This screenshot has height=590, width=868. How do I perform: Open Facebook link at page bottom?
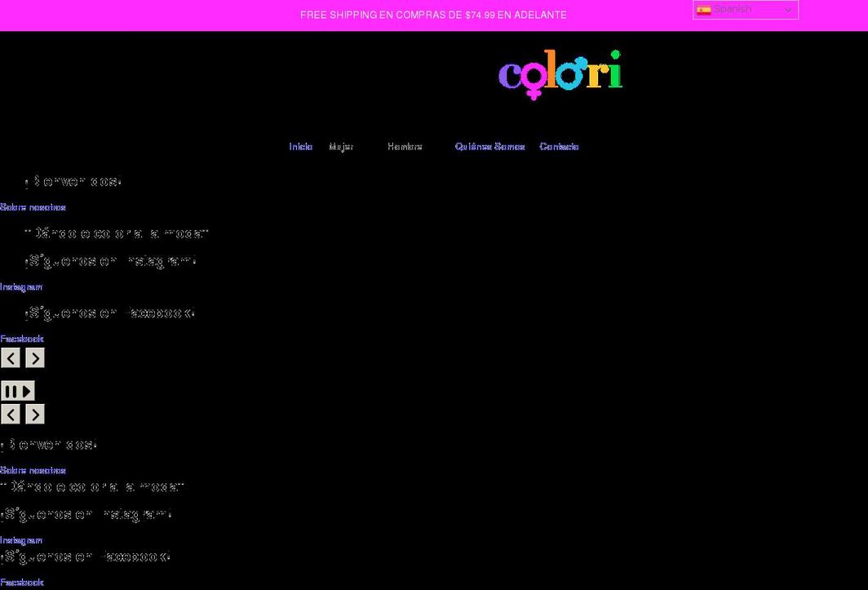pyautogui.click(x=21, y=582)
